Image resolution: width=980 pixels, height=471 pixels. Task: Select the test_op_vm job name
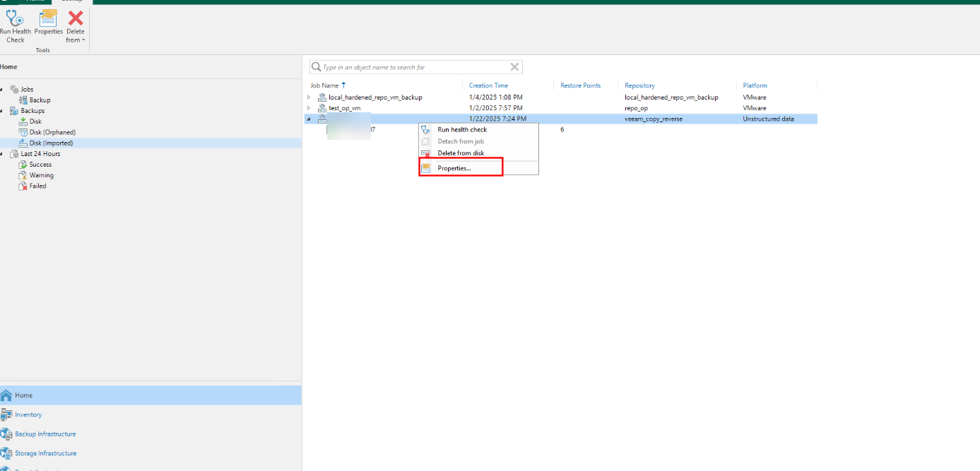click(x=345, y=108)
